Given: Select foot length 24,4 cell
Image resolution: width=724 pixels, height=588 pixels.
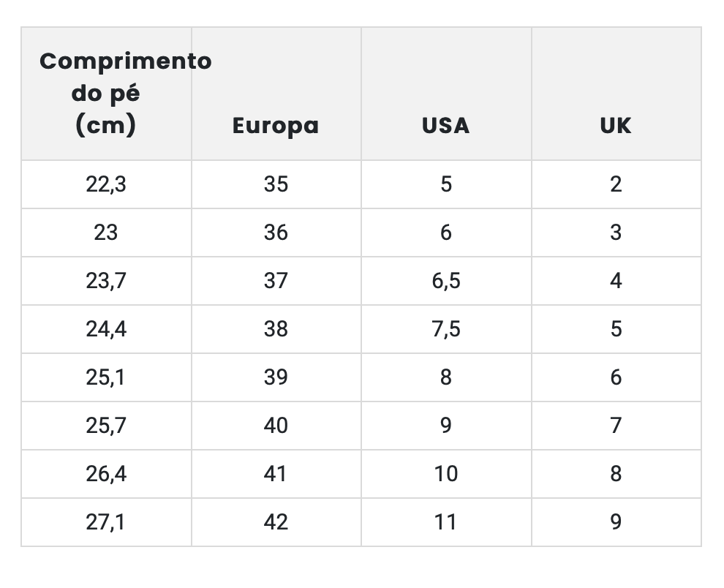Looking at the screenshot, I should tap(106, 329).
